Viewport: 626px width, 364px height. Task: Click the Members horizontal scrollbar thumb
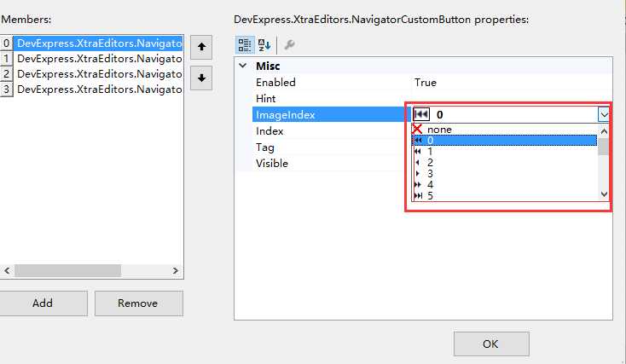(x=68, y=270)
